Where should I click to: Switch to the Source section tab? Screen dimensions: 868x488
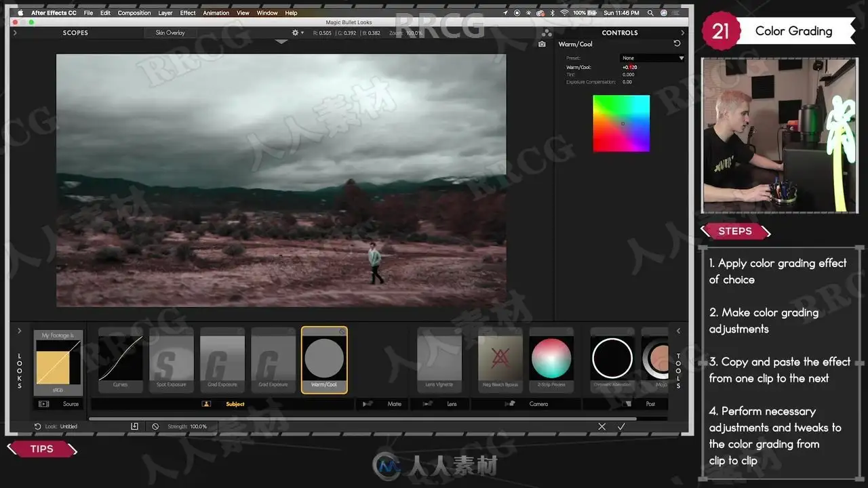click(x=58, y=404)
